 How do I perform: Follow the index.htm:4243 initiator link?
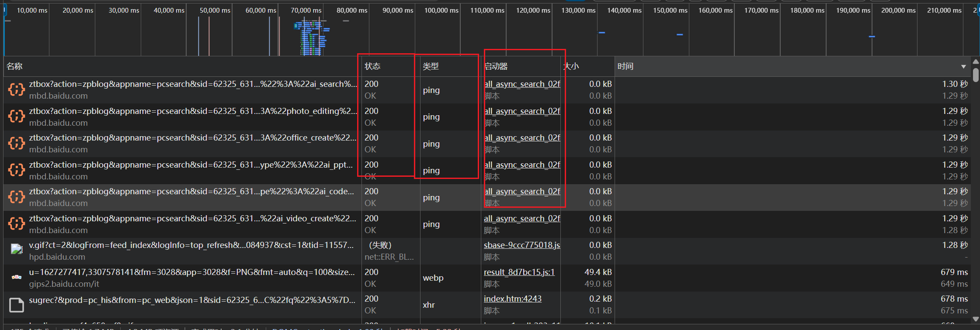pyautogui.click(x=512, y=299)
